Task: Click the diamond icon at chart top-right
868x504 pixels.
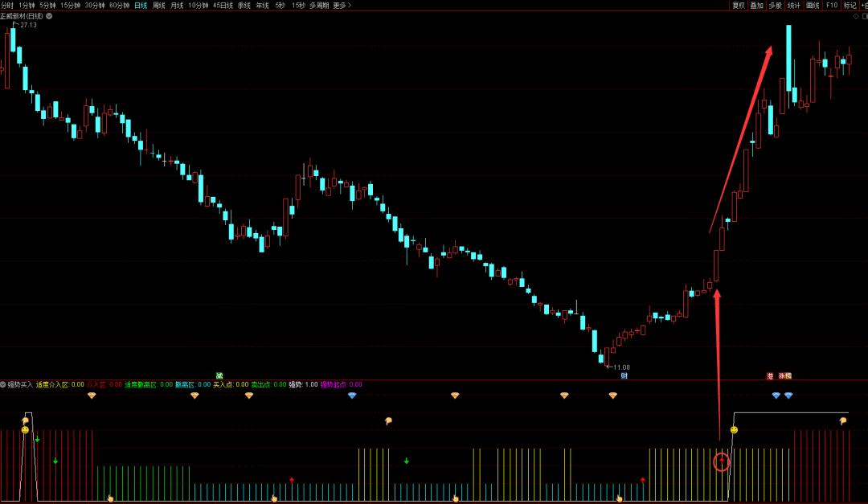Action: coord(856,16)
